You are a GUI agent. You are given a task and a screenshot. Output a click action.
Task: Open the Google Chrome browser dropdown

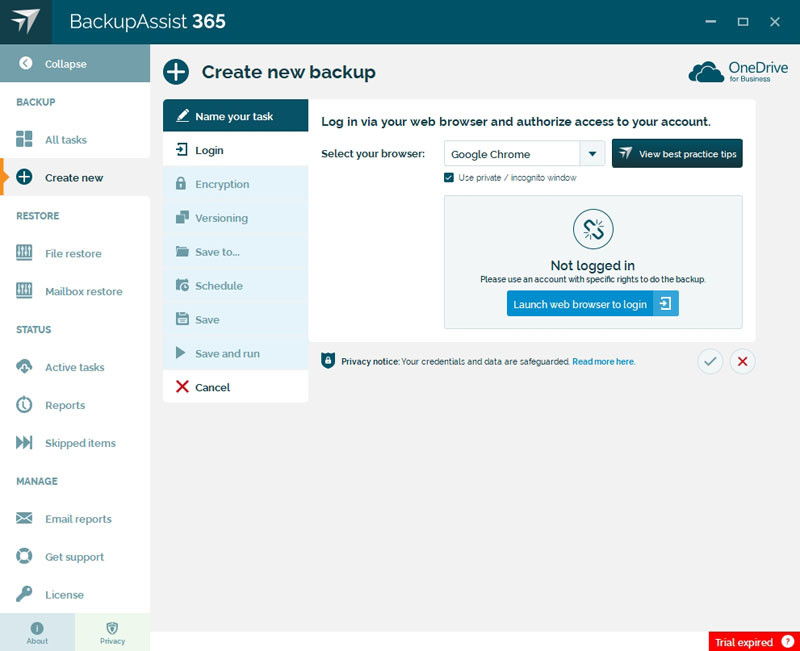(524, 154)
